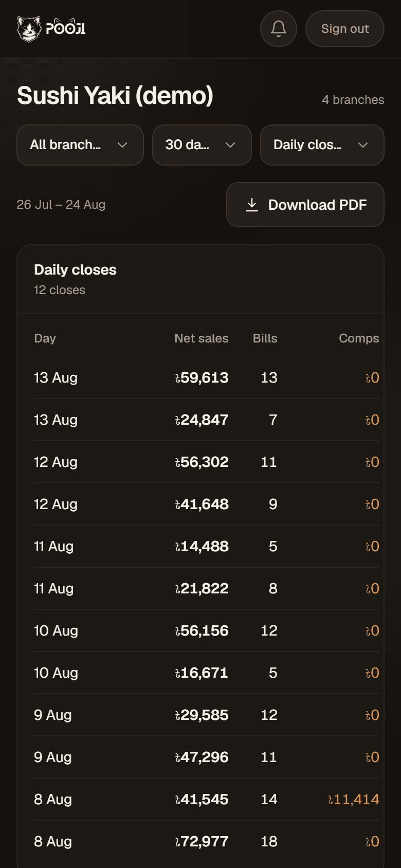Click the comps amount 11,414
401x868 pixels.
point(354,800)
